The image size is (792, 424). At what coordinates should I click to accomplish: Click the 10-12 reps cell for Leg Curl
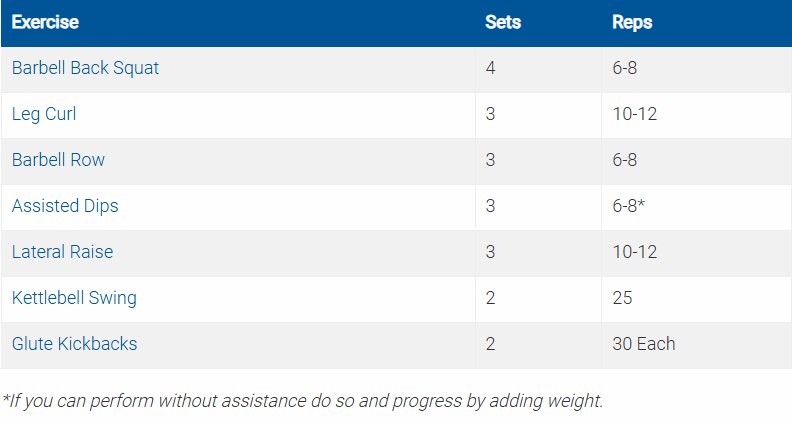[x=634, y=114]
